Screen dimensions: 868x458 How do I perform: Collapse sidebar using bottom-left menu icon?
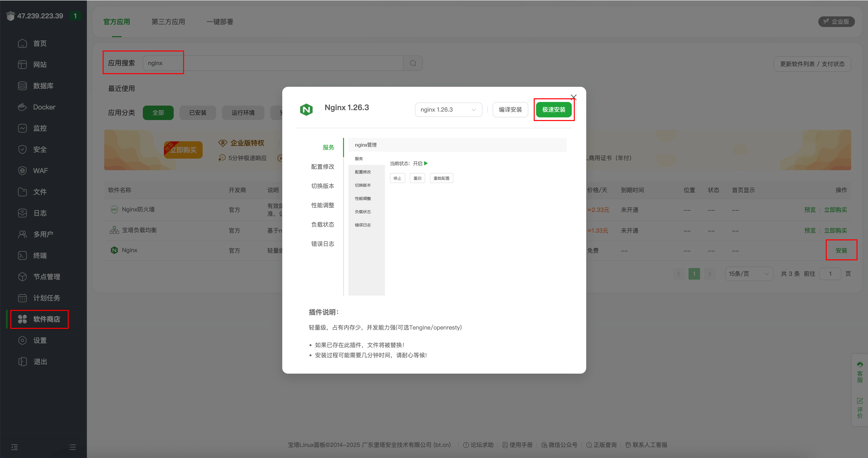pyautogui.click(x=14, y=447)
